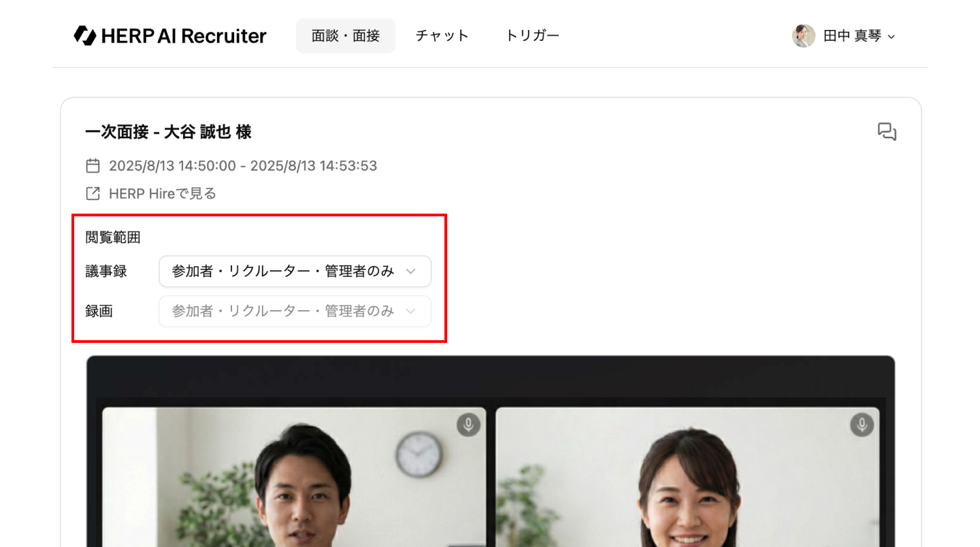The height and width of the screenshot is (547, 980).
Task: Click the 田中 真琴 profile avatar
Action: tap(804, 36)
